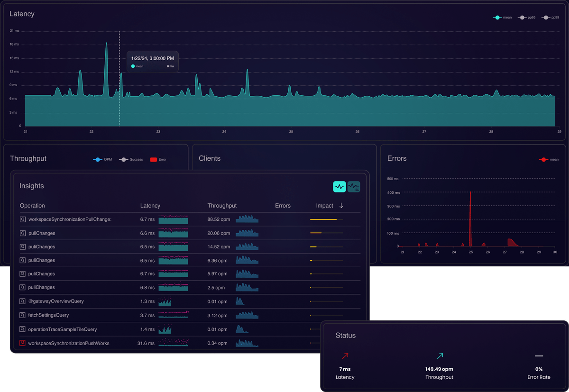Click the 3.7 ms latency value
The image size is (569, 392).
pyautogui.click(x=147, y=315)
